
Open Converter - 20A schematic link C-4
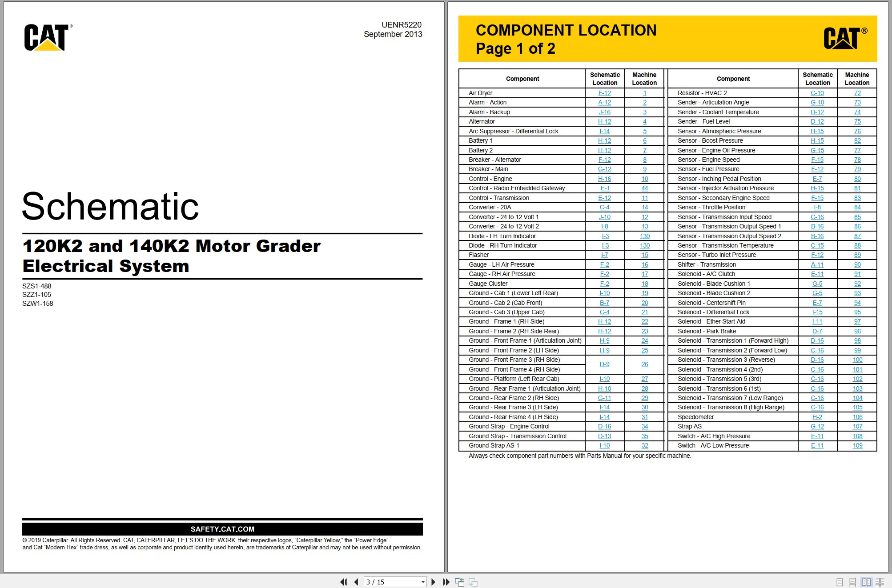604,207
